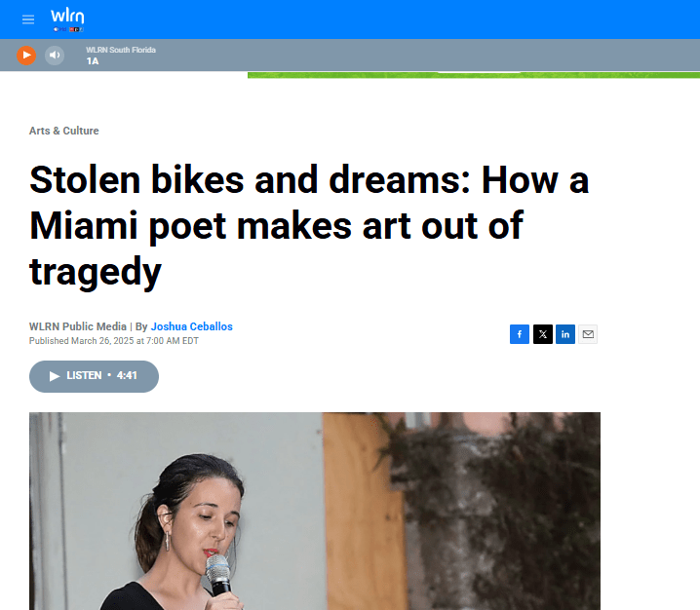Play the WLRN live stream
700x610 pixels.
click(x=26, y=56)
